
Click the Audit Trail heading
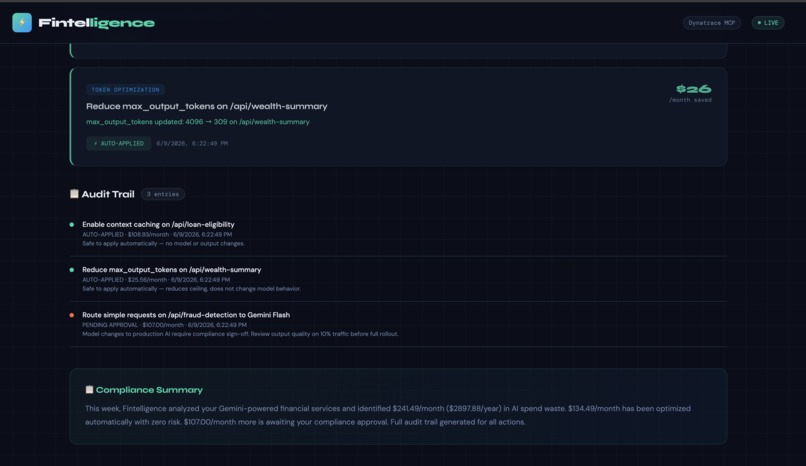(x=108, y=194)
